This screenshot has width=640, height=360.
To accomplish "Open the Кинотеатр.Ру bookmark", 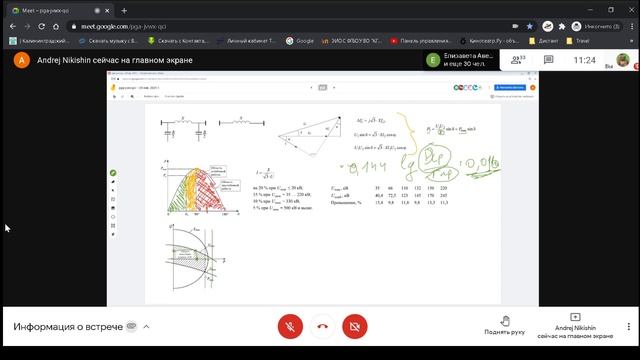I will [489, 41].
